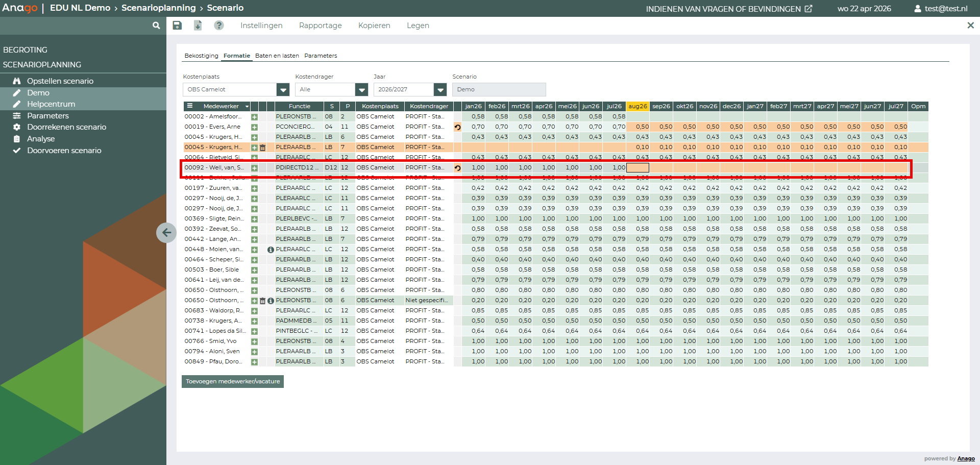Click the info icon on Molen, van row

[x=271, y=250]
